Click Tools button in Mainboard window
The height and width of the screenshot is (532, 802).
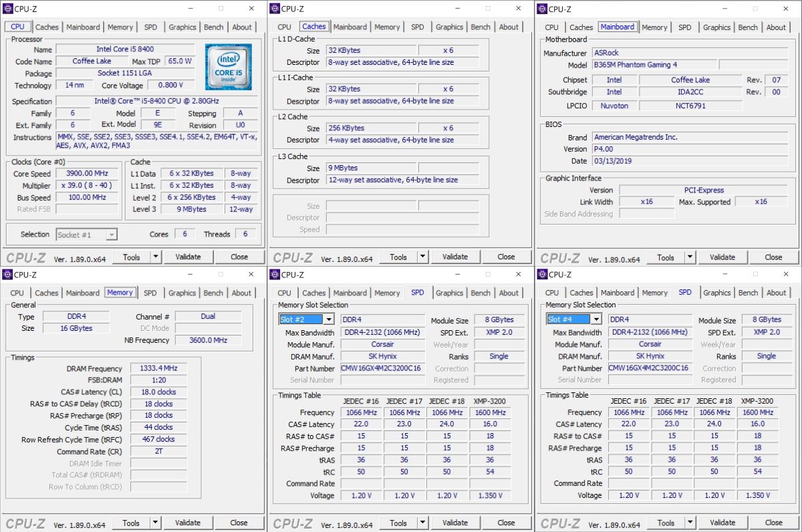(x=666, y=257)
